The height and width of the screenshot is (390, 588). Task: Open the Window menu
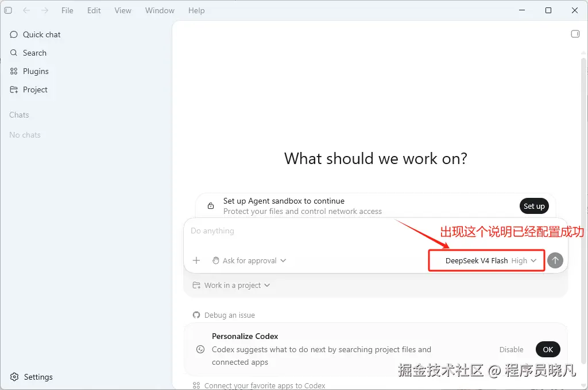[160, 10]
